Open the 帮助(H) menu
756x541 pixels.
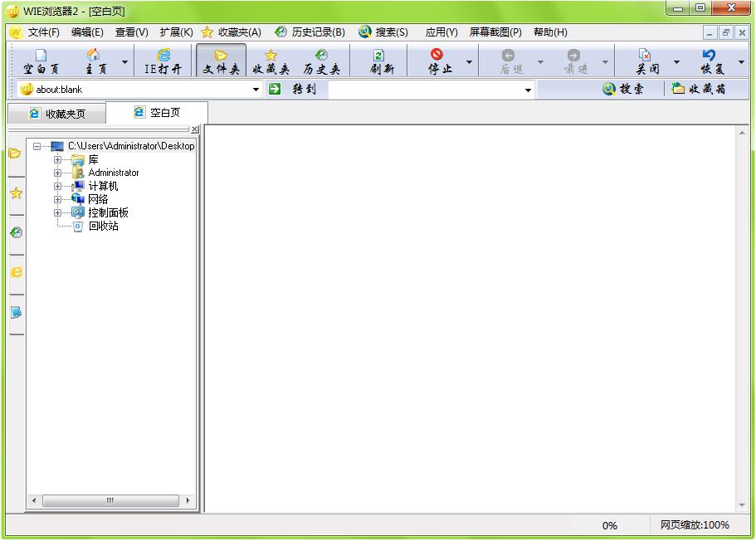point(550,32)
